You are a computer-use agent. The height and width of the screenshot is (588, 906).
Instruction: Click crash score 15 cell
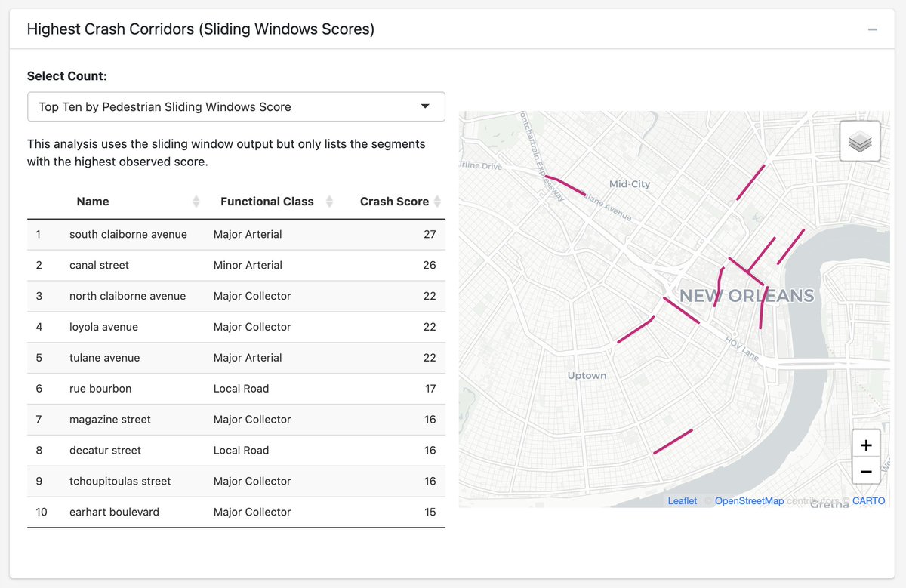point(430,513)
